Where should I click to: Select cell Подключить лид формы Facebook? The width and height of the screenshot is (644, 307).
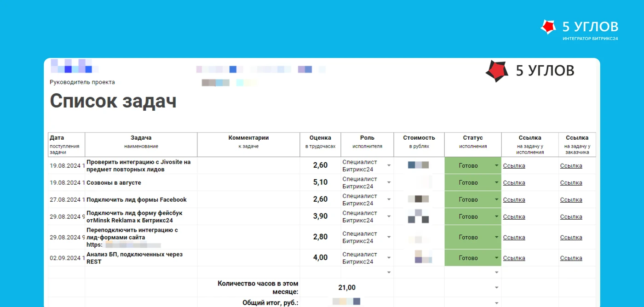(x=141, y=200)
